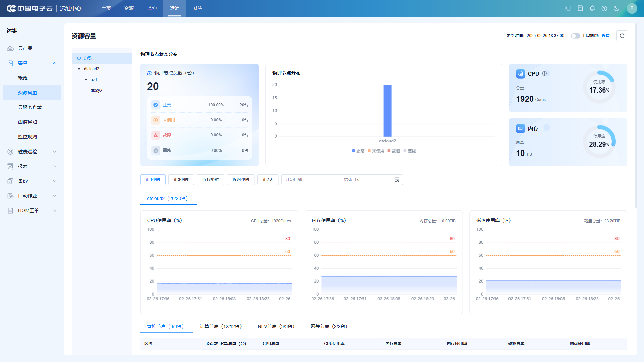Image resolution: width=644 pixels, height=362 pixels.
Task: Expand the 备份 sidebar section
Action: tap(55, 181)
